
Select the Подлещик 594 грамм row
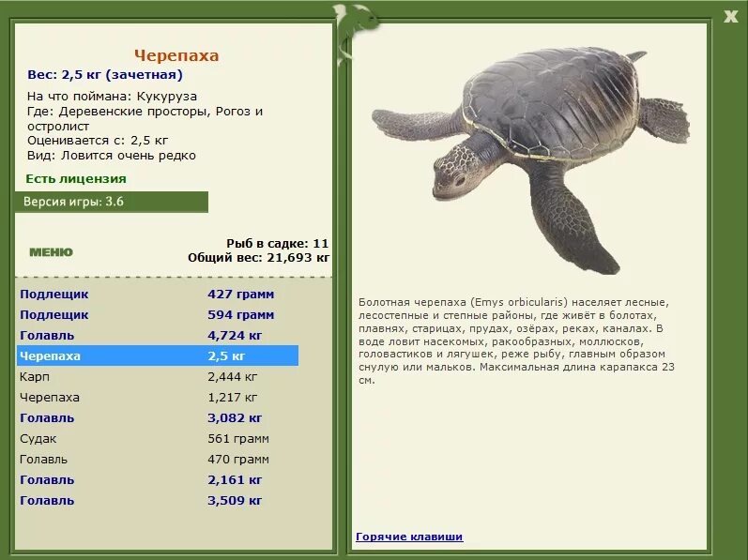tap(158, 314)
